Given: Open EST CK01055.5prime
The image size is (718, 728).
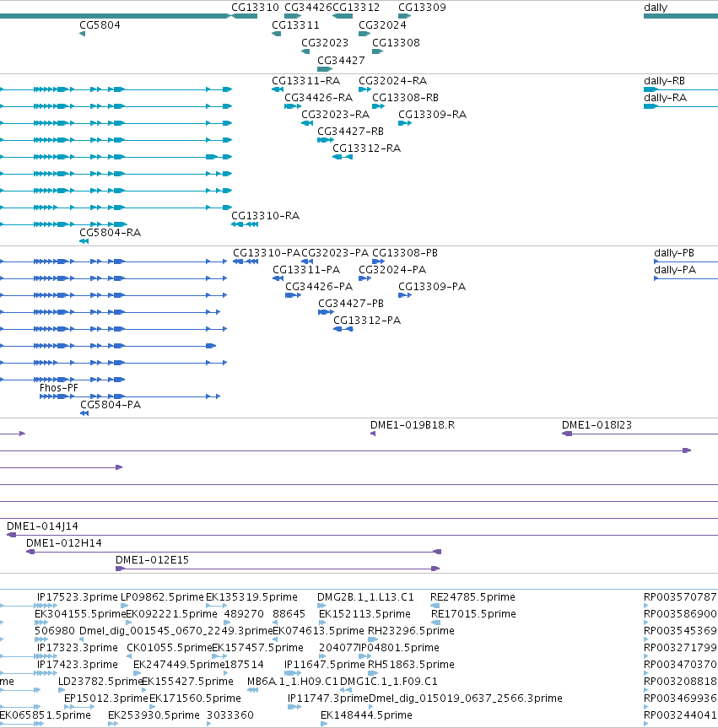Looking at the screenshot, I should [x=169, y=648].
